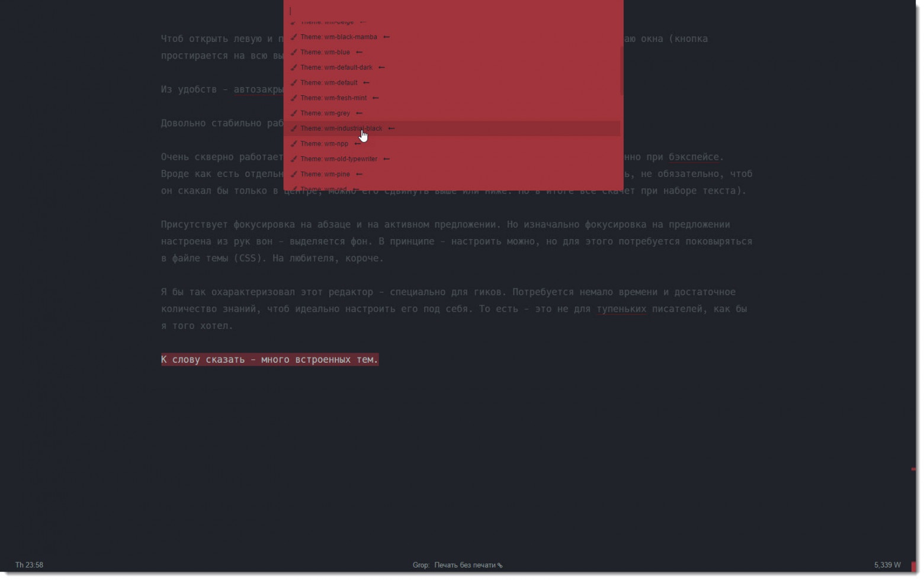Click the brush icon beside Theme: wm-blue
This screenshot has width=924, height=580.
pyautogui.click(x=294, y=52)
